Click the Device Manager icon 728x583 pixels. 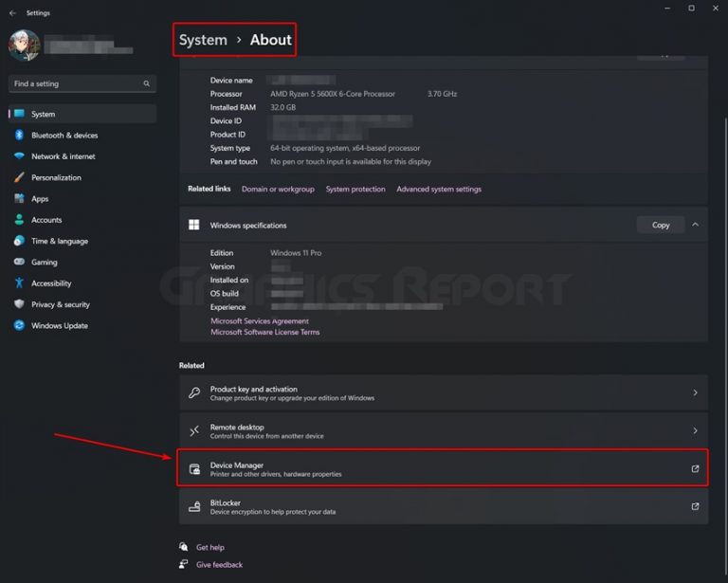click(x=194, y=469)
